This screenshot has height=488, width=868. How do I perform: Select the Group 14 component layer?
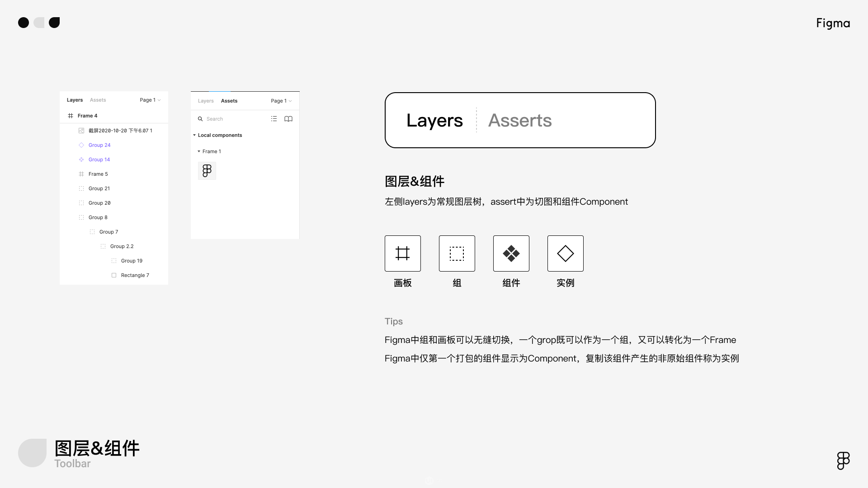point(99,160)
